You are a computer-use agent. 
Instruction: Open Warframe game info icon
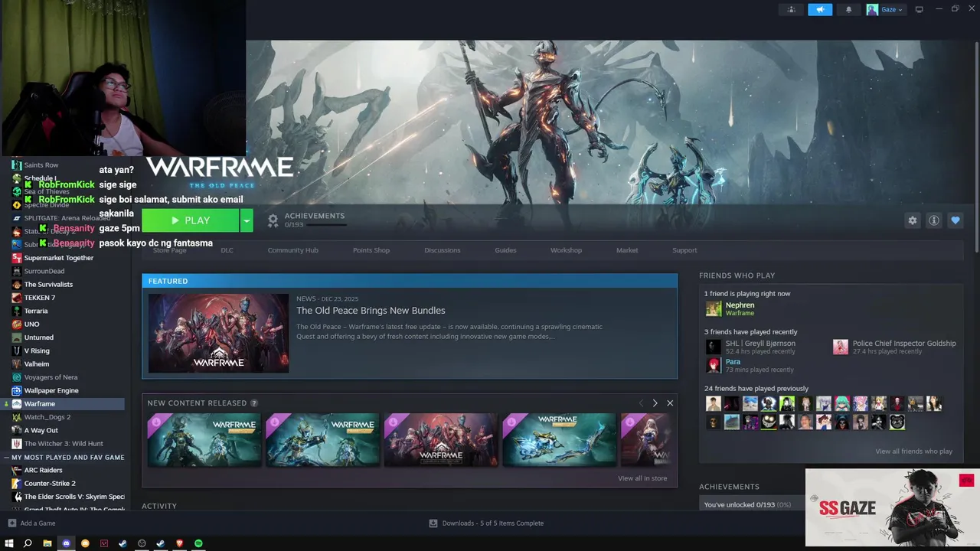coord(934,220)
